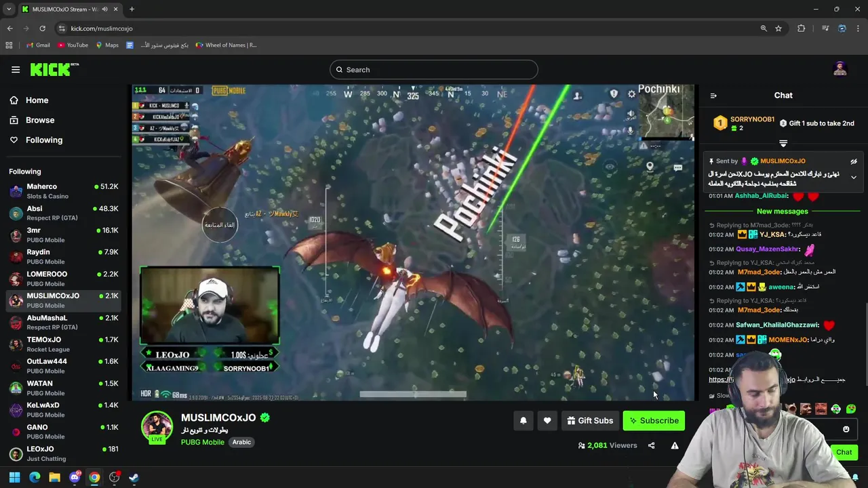
Task: Open WATAN channel in Following list
Action: [64, 388]
